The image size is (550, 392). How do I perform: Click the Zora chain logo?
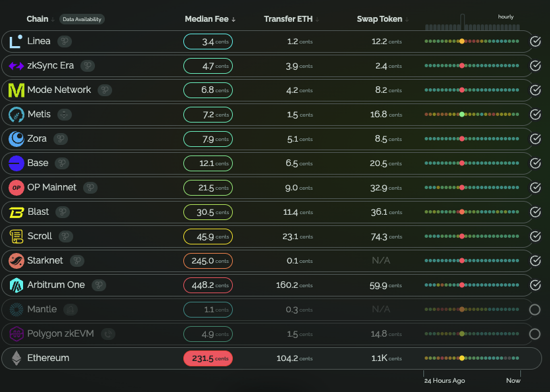[x=16, y=139]
